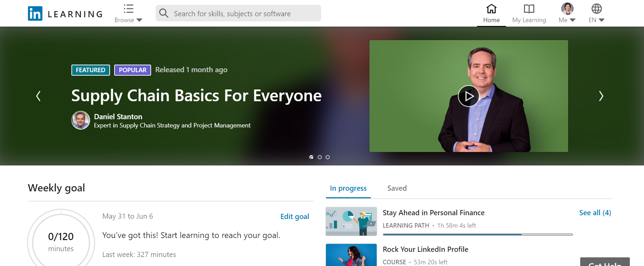Click the LinkedIn logo icon
Viewport: 644px width, 266px height.
(x=35, y=13)
